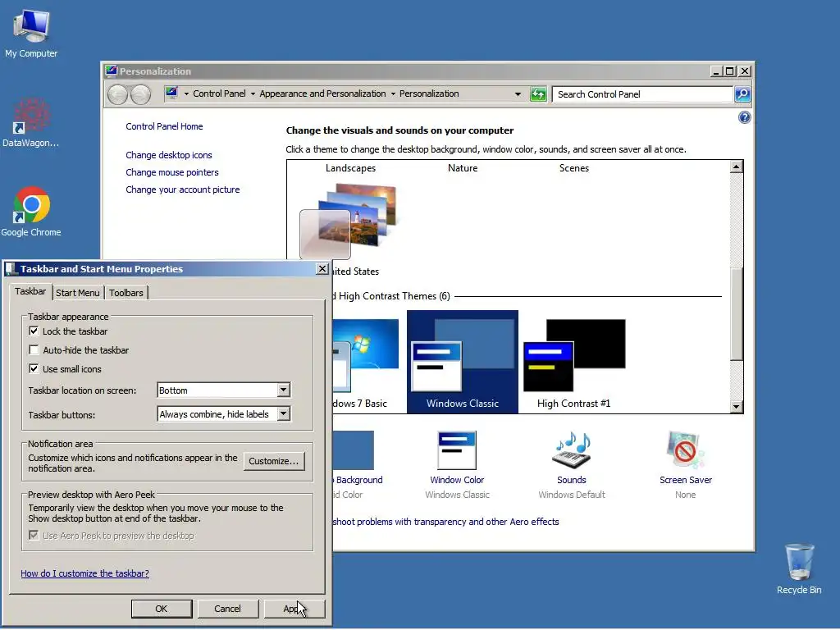Expand the address bar history dropdown arrow
The image size is (840, 630).
click(x=518, y=94)
